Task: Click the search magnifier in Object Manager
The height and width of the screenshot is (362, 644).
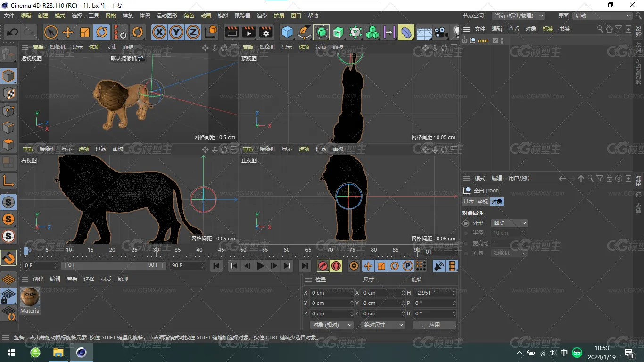Action: tap(600, 29)
